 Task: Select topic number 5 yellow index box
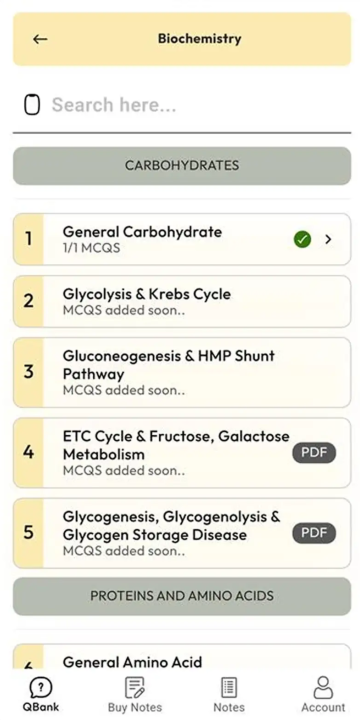(x=28, y=533)
